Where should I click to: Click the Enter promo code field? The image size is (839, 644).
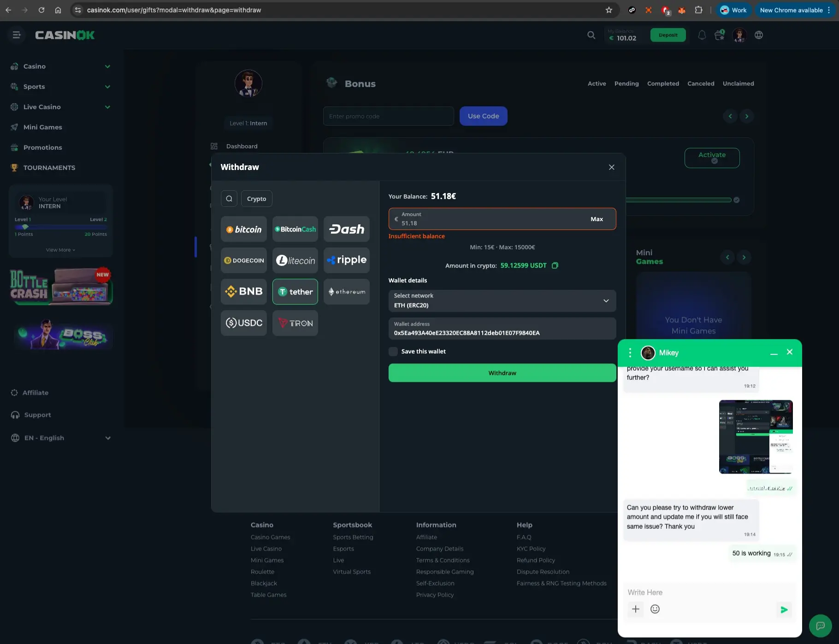point(388,116)
